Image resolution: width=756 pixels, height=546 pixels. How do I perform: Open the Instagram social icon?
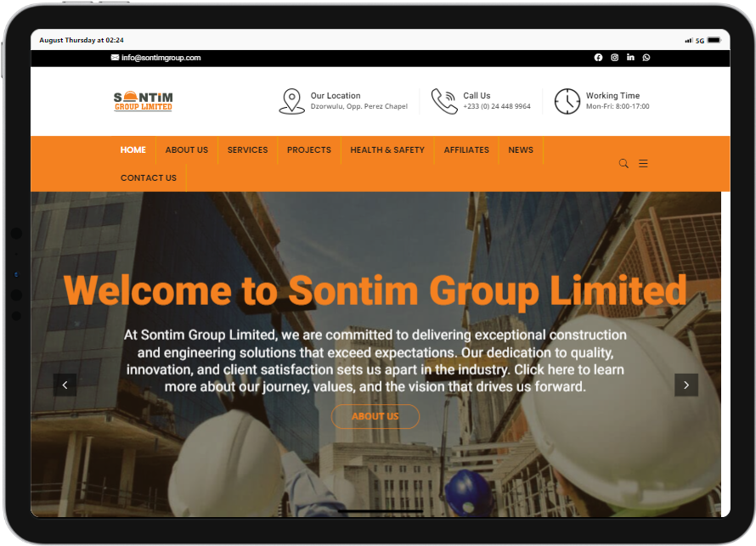click(x=615, y=58)
